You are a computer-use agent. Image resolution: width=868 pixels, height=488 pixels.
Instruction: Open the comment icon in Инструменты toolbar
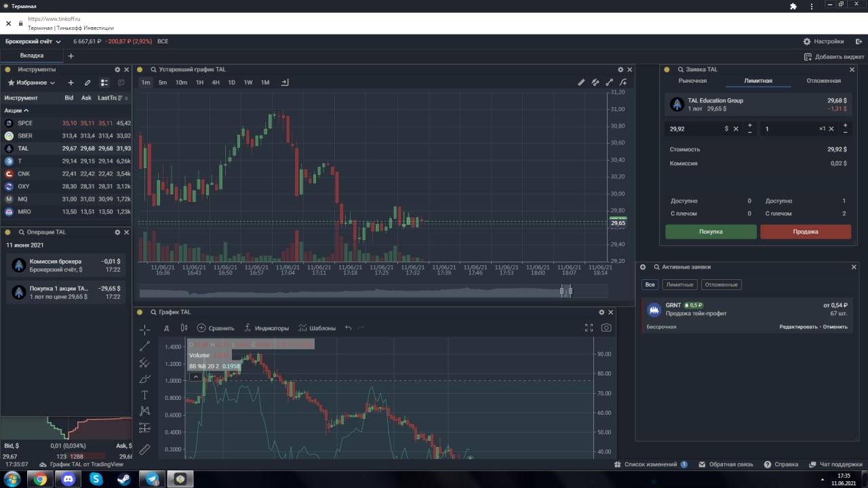pyautogui.click(x=121, y=83)
